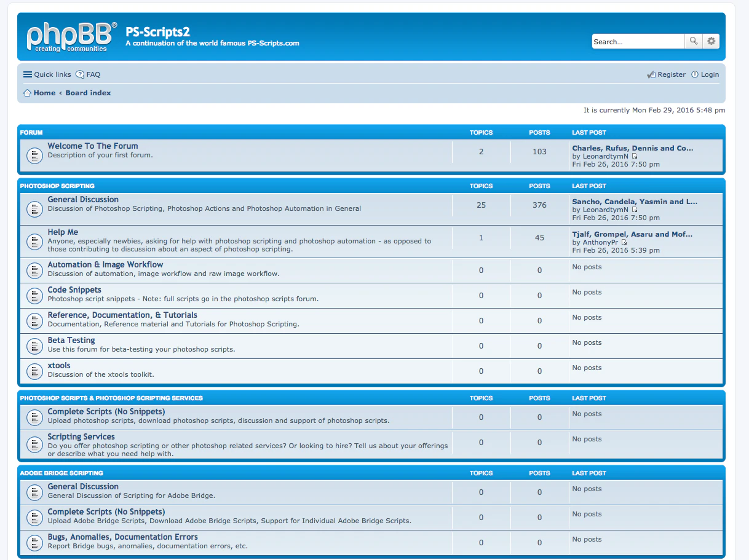
Task: Open the FORUM category header link
Action: [x=31, y=133]
